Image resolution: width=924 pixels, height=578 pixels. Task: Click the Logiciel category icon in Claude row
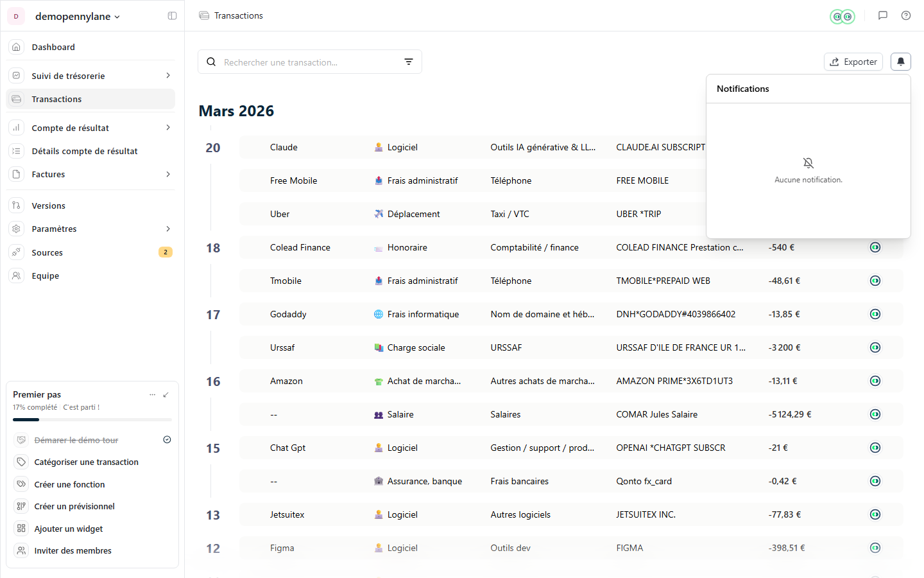click(379, 147)
